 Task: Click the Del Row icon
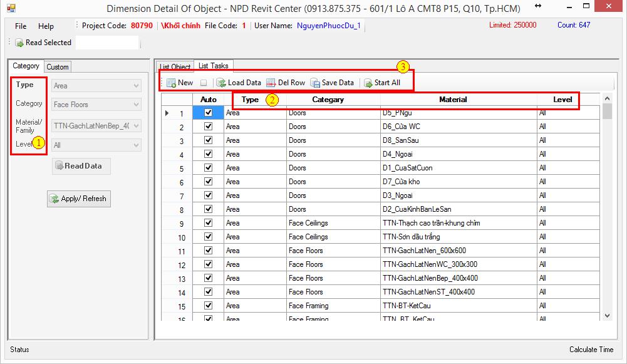(x=271, y=83)
